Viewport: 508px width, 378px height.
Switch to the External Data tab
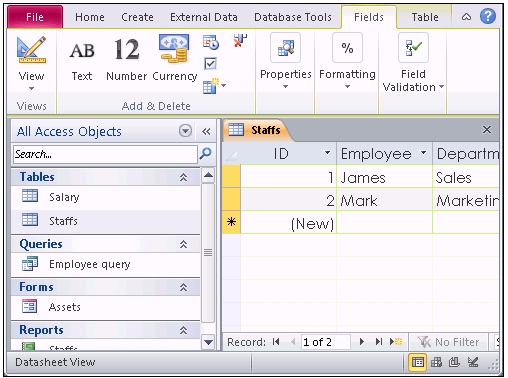(x=204, y=17)
